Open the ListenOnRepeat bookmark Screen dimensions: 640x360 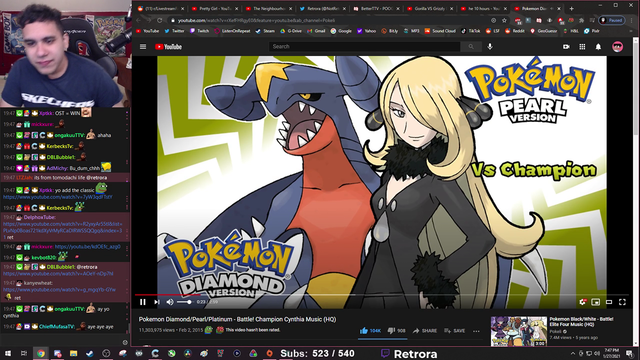coord(232,31)
